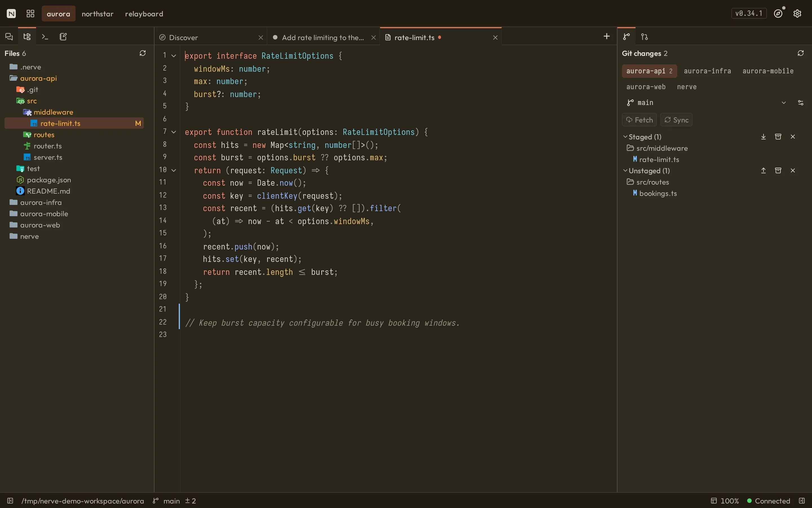Open the notes edit sidebar icon
The image size is (812, 508).
click(x=63, y=37)
